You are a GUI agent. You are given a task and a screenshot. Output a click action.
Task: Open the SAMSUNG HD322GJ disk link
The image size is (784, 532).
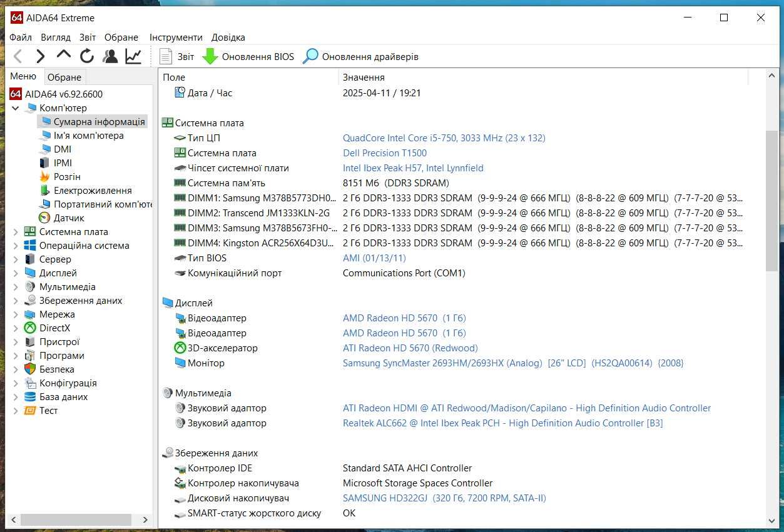pos(444,498)
